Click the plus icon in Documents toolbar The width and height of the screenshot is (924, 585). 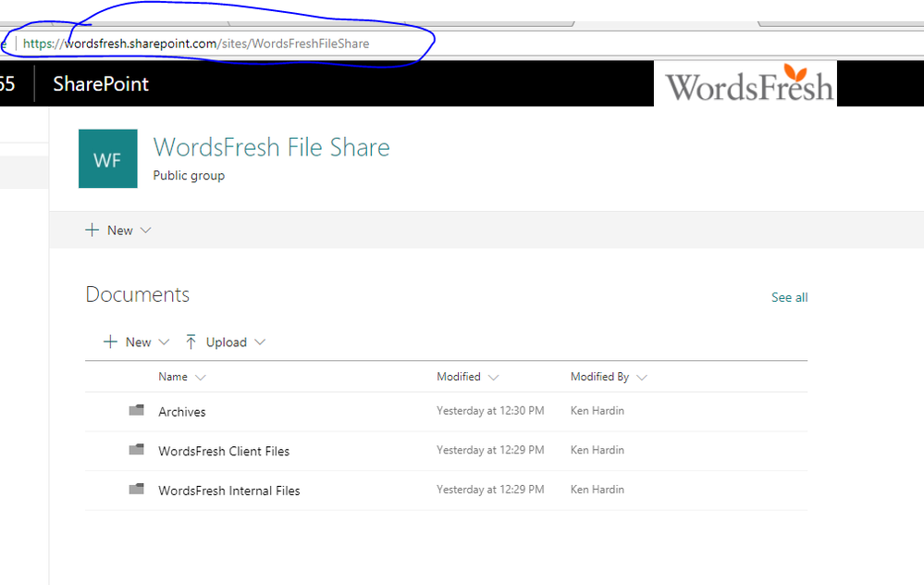tap(110, 342)
